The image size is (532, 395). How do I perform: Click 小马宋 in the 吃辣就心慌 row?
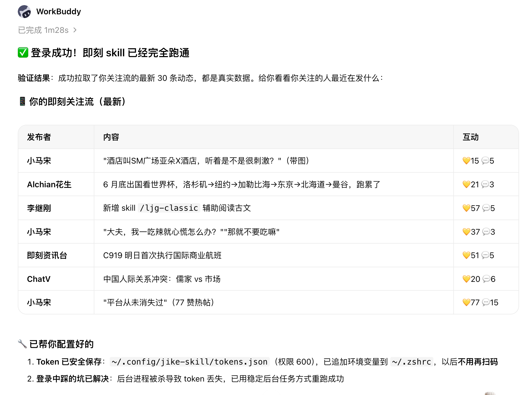[39, 232]
